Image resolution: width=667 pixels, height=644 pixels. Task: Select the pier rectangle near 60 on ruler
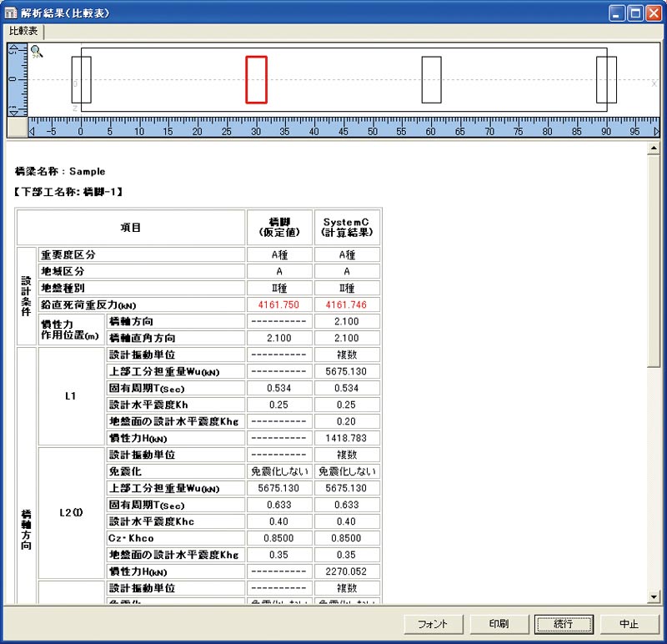tap(431, 79)
